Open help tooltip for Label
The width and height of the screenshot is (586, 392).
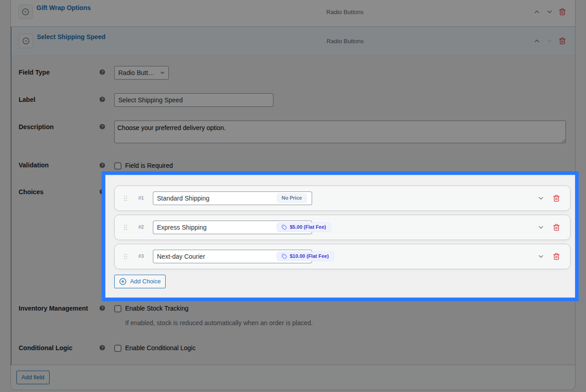(102, 99)
